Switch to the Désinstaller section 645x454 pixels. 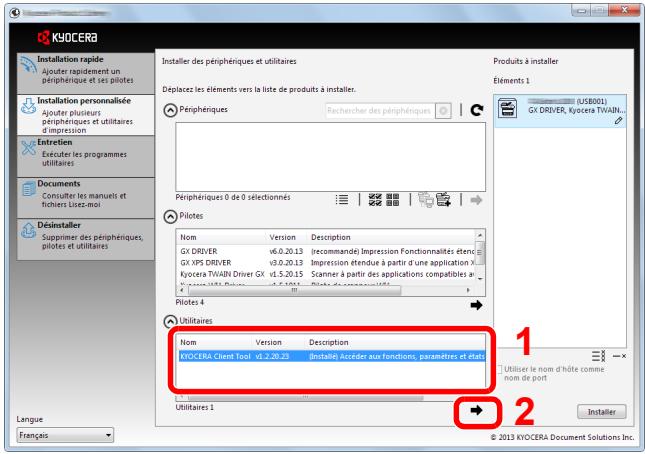coord(86,239)
